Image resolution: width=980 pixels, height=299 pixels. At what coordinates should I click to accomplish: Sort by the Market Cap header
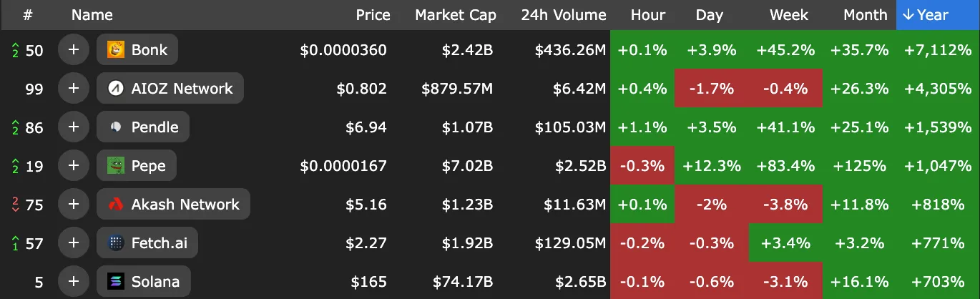[455, 15]
